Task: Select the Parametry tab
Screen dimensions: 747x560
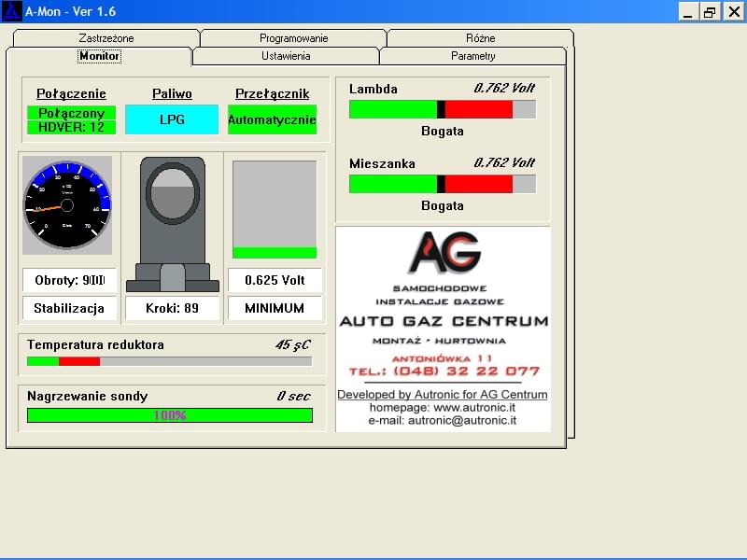Action: [472, 56]
